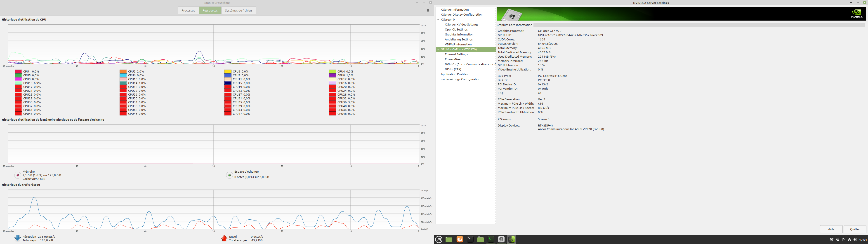
Task: Change the CPU2 orange color swatch
Action: click(x=123, y=71)
